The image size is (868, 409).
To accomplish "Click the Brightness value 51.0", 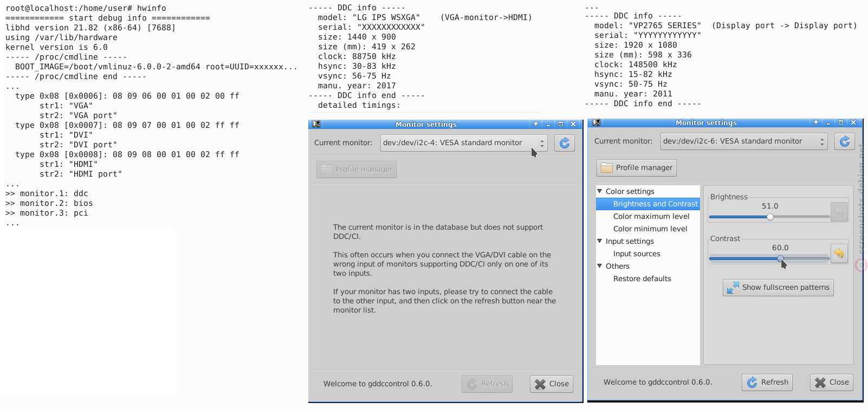I will pyautogui.click(x=770, y=206).
